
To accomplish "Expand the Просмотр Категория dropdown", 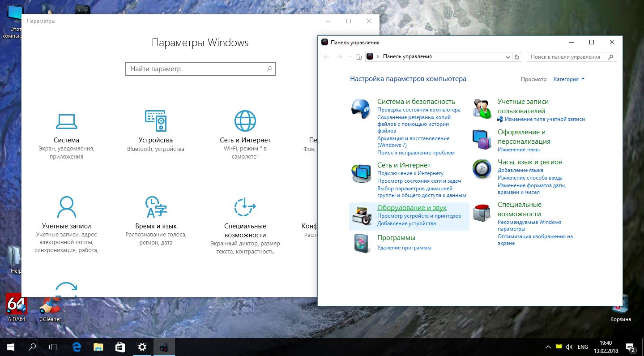I will click(x=569, y=79).
